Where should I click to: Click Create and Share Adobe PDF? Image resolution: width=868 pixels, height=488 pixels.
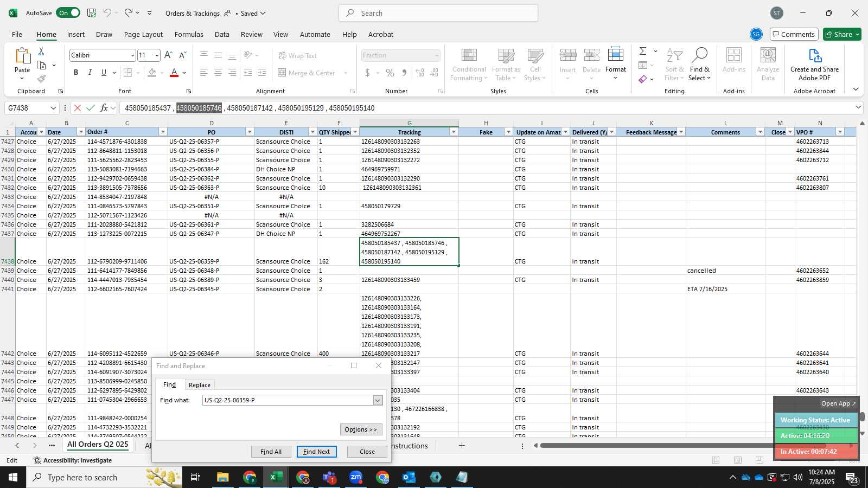pos(814,64)
